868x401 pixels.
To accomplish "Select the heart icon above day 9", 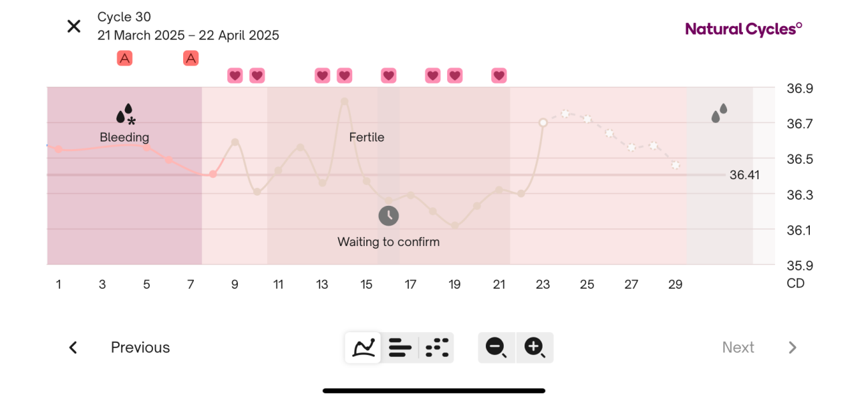I will tap(235, 76).
